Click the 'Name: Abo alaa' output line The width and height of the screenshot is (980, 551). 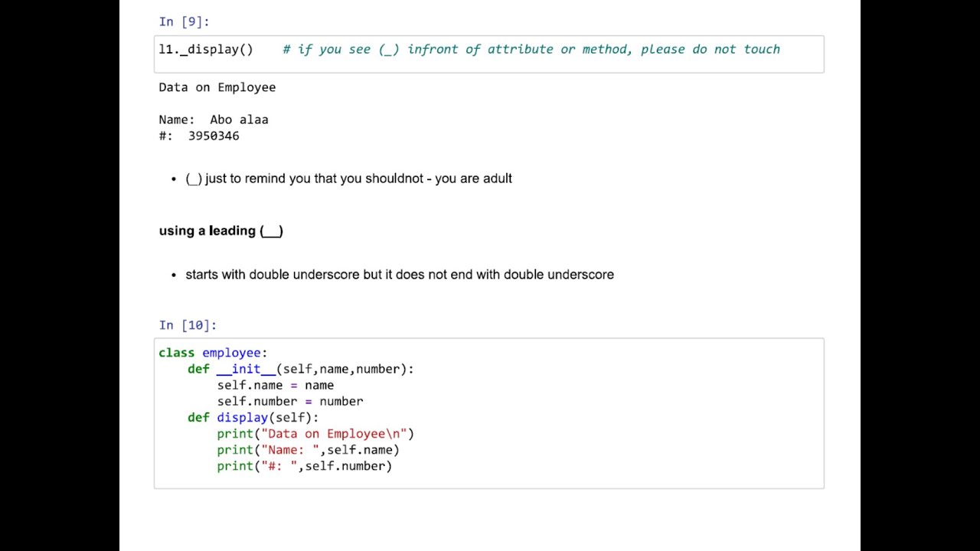click(x=214, y=119)
